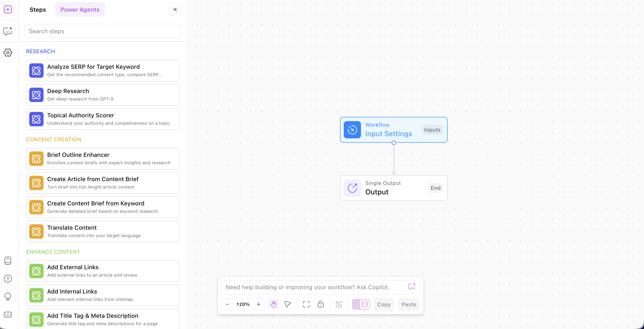Select the Deep Research step
644x329 pixels.
click(x=103, y=95)
